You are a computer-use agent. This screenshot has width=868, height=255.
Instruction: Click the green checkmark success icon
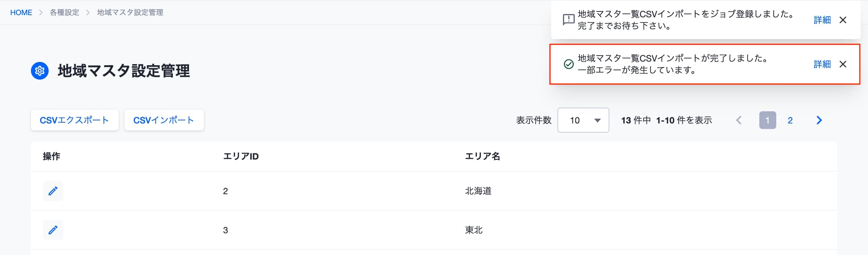(x=568, y=64)
